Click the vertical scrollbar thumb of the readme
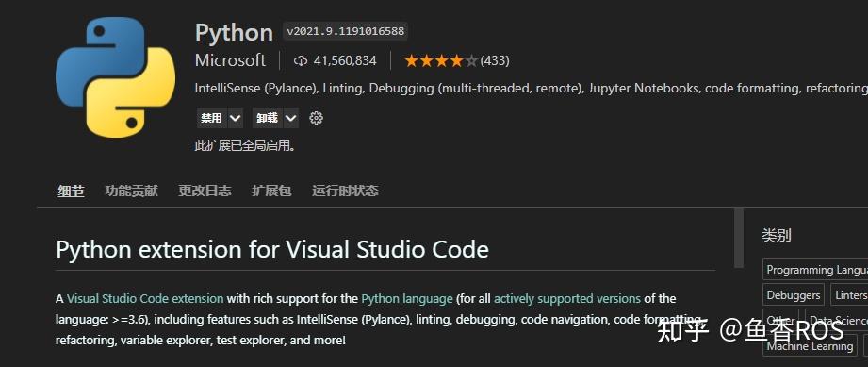 (x=739, y=237)
